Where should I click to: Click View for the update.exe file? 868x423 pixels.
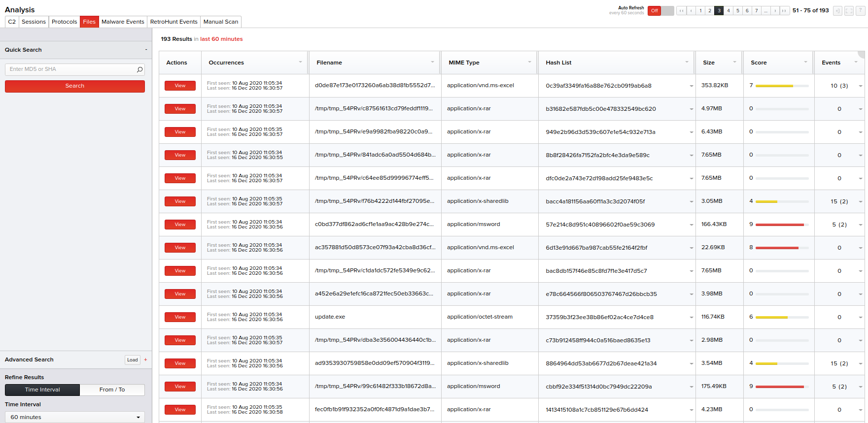[180, 317]
